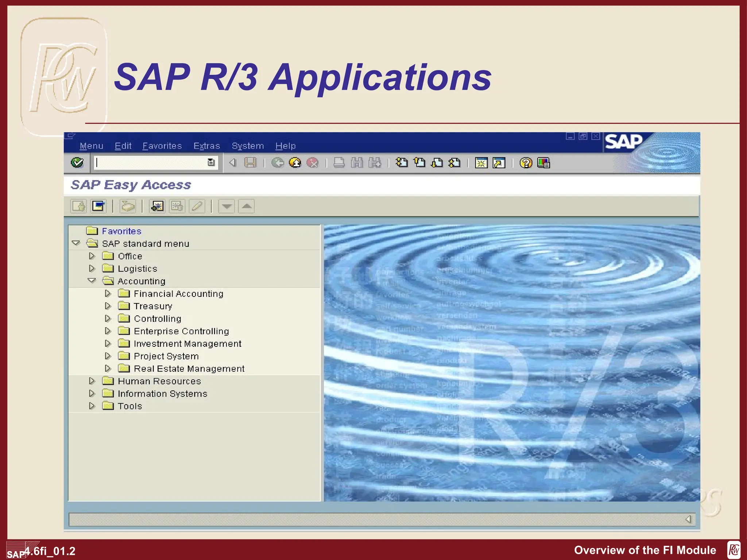Expand the Financial Accounting folder arrow
The width and height of the screenshot is (747, 560).
(108, 293)
